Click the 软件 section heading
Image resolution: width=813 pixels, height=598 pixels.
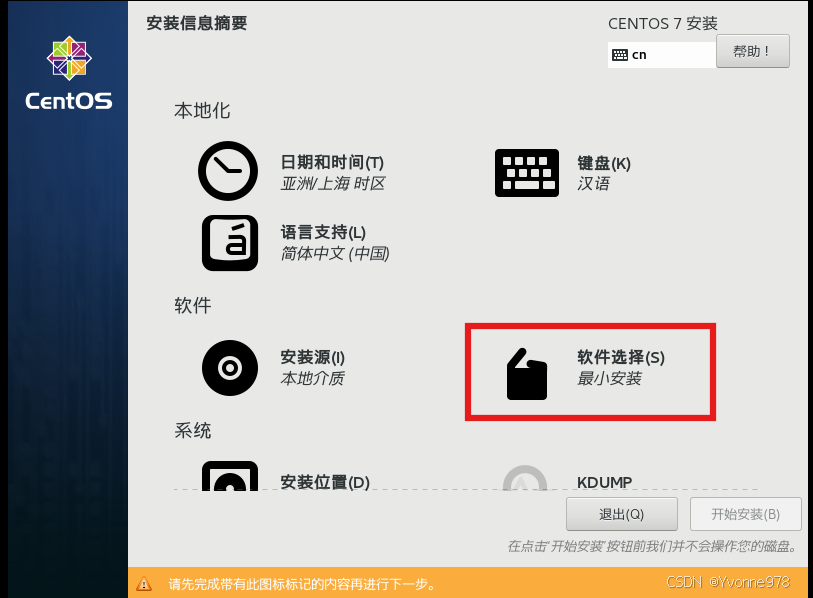(192, 305)
